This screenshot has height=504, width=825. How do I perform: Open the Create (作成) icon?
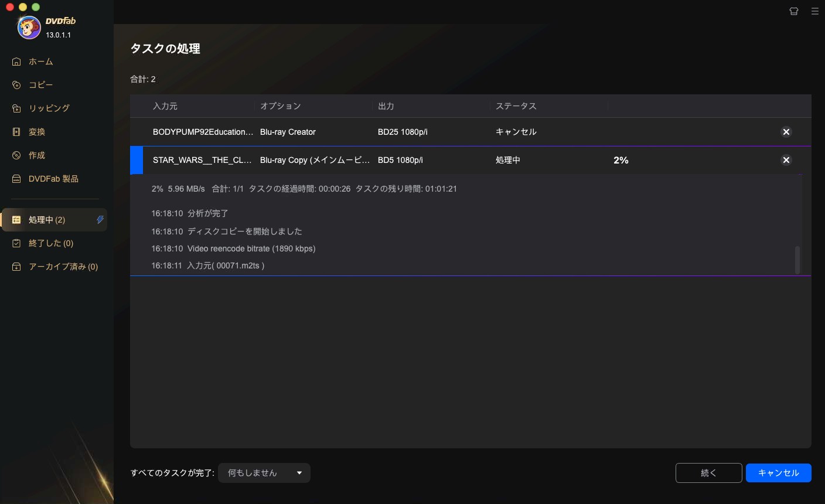[16, 155]
